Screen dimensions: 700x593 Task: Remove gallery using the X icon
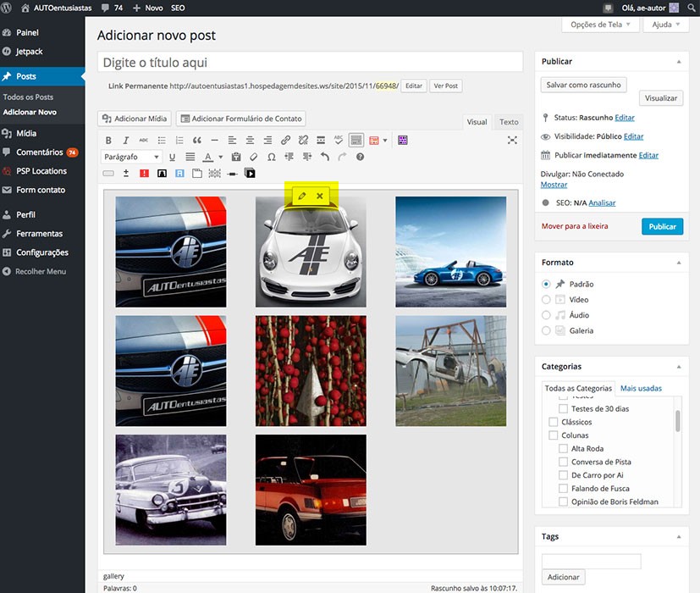click(320, 196)
